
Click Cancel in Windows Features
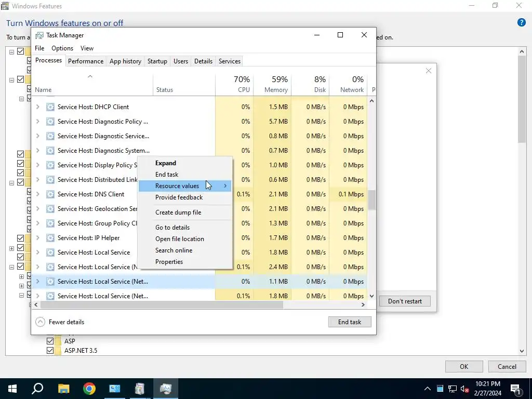pyautogui.click(x=507, y=366)
